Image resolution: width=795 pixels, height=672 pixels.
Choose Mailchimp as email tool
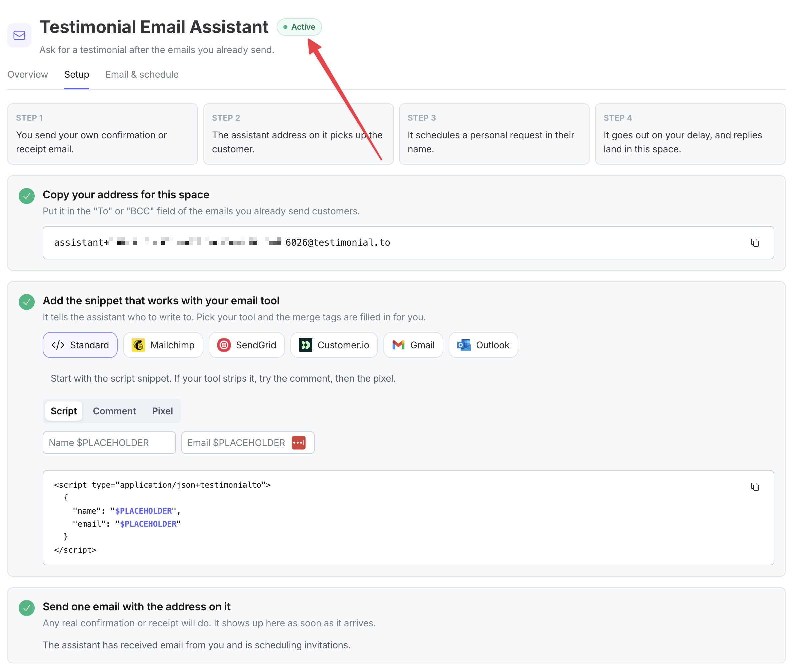point(163,345)
